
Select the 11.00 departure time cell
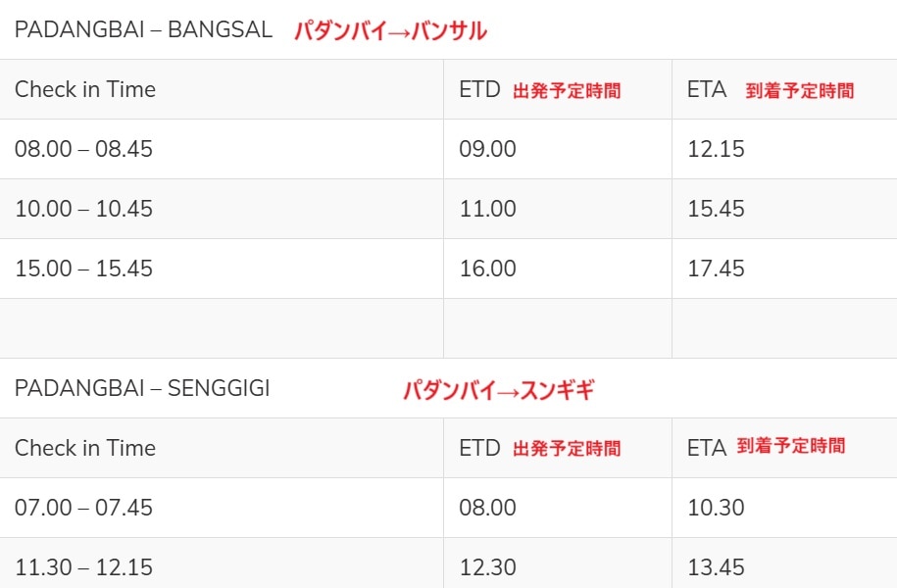coord(487,209)
